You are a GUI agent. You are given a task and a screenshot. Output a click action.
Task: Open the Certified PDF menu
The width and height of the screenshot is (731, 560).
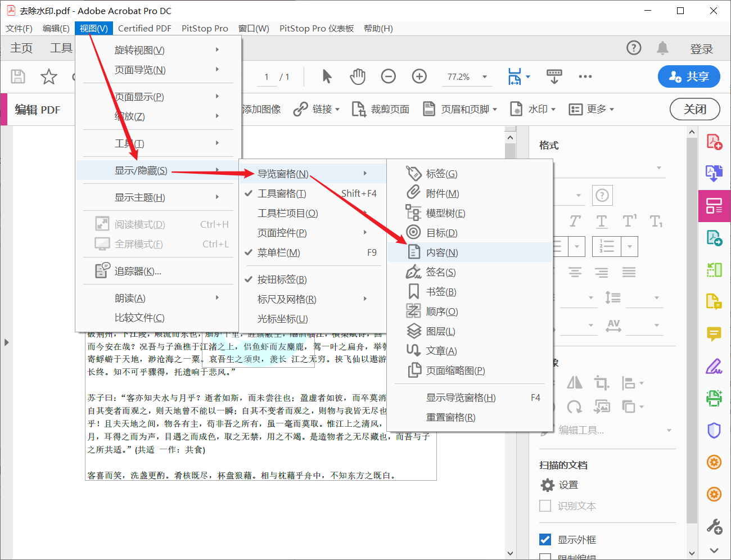(x=145, y=28)
